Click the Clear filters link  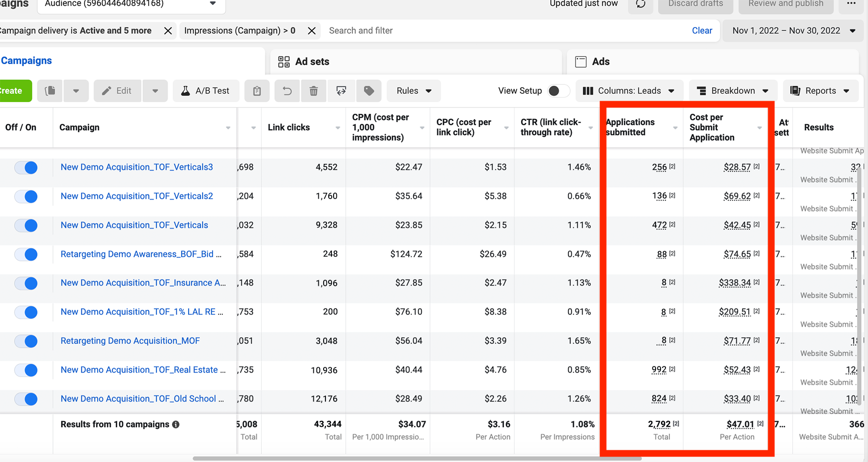[x=702, y=31]
